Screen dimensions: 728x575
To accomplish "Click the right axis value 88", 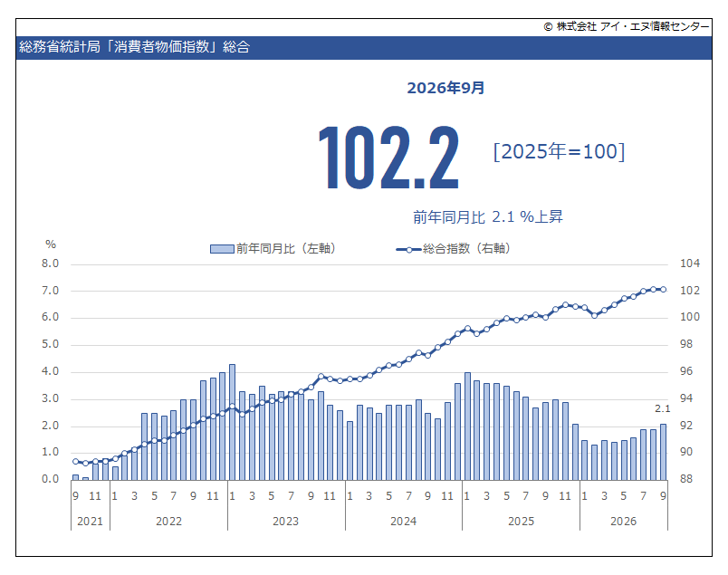I will [x=686, y=479].
